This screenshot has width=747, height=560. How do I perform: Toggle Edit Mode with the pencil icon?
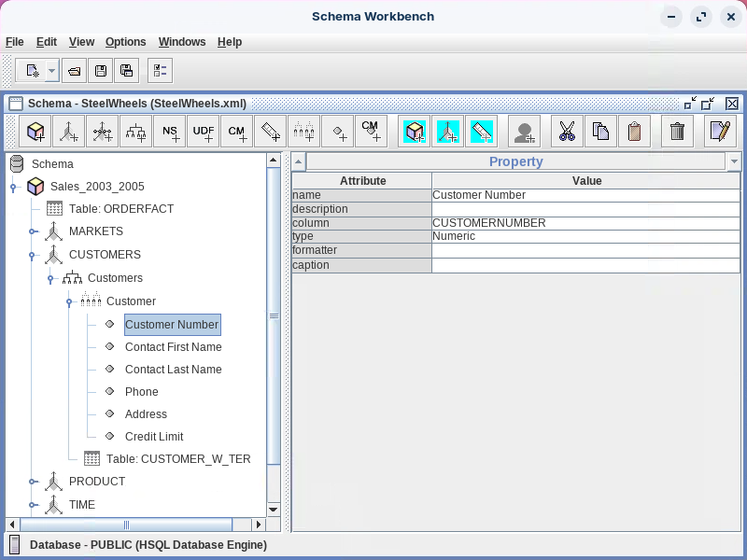[720, 132]
